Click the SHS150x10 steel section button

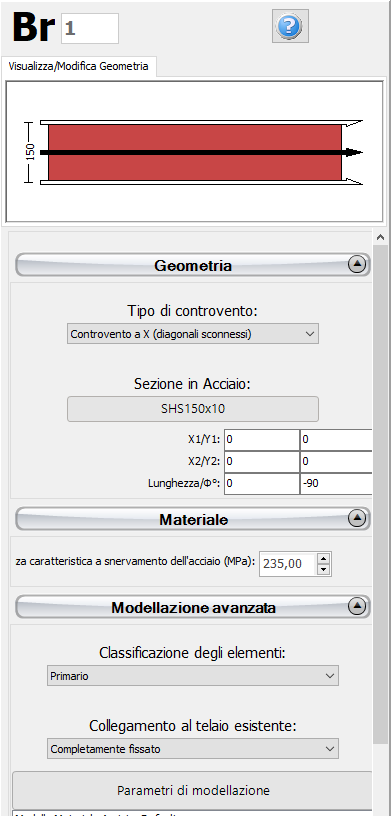click(193, 409)
